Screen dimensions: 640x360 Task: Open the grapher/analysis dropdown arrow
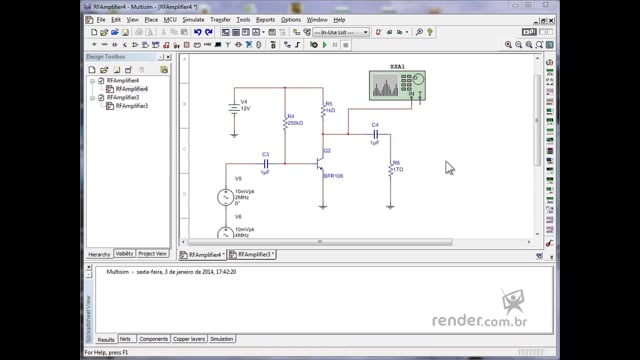pyautogui.click(x=263, y=32)
